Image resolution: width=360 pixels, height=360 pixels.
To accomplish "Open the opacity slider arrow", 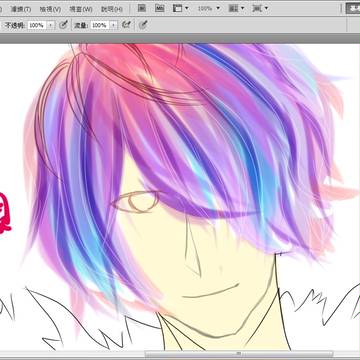I will pos(50,25).
